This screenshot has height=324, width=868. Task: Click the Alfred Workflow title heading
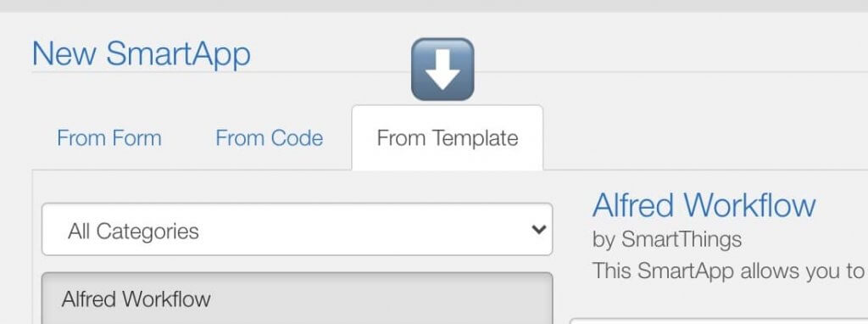coord(704,205)
